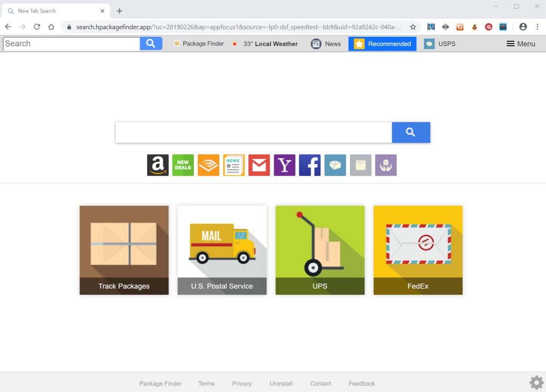Open the Terms footer link
The image size is (546, 392).
(x=207, y=383)
